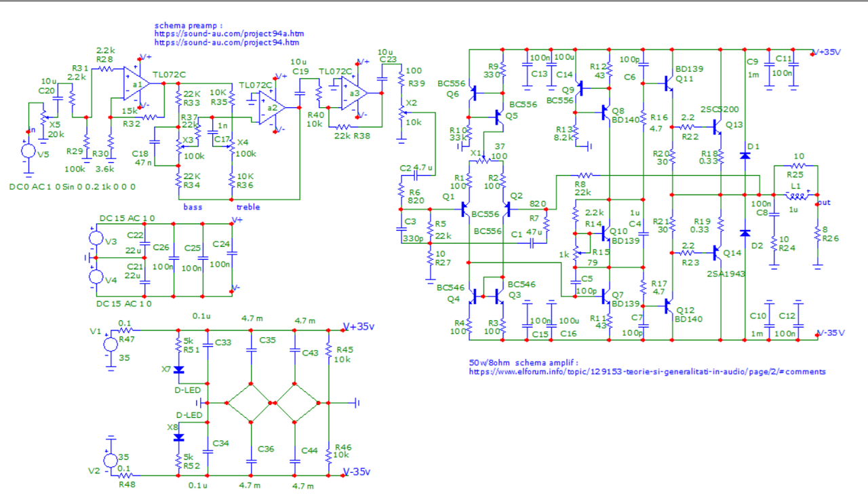
Task: Click the C9 capacitor label
Action: (x=752, y=62)
